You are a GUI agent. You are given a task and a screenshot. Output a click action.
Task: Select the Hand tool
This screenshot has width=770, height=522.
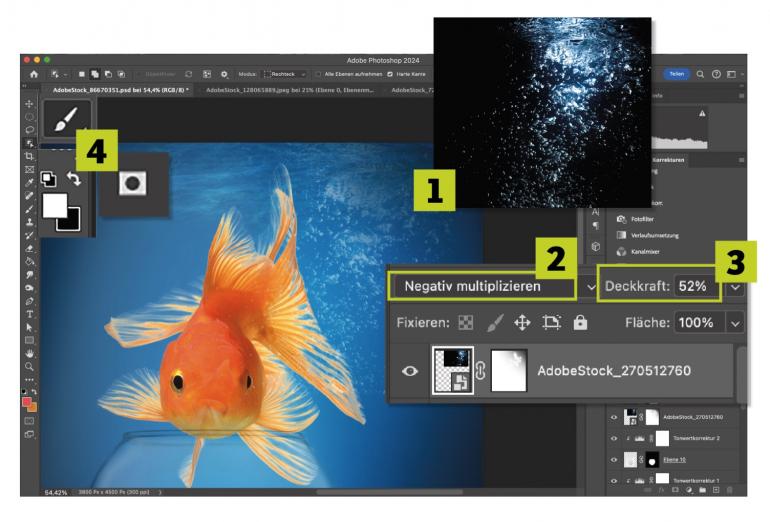[29, 354]
